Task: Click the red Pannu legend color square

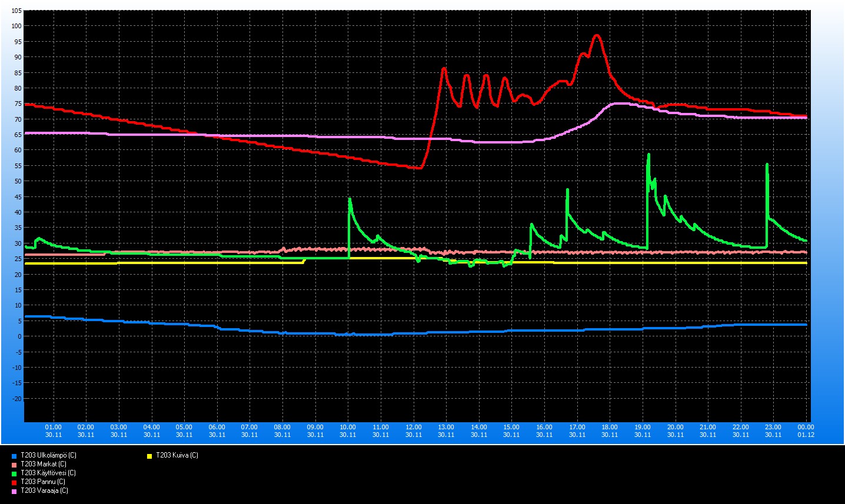Action: coord(14,482)
